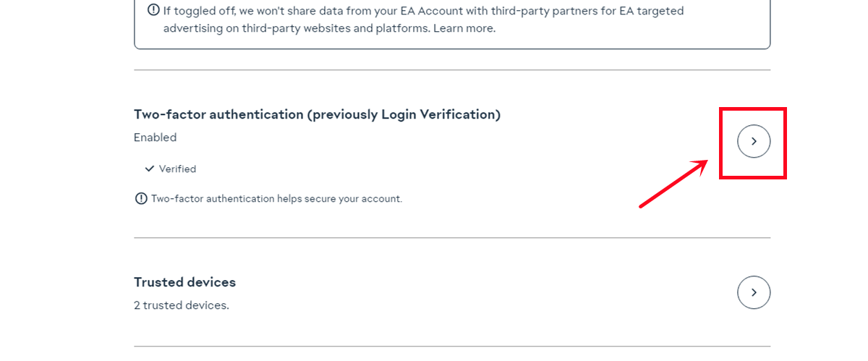Image resolution: width=868 pixels, height=361 pixels.
Task: Click the word "advertising" in the notice
Action: pyautogui.click(x=197, y=28)
